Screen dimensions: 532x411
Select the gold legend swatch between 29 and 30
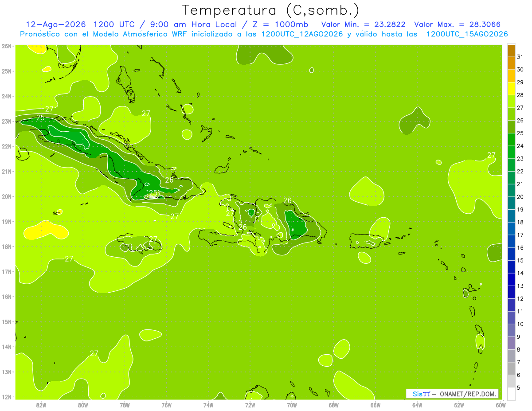(511, 76)
